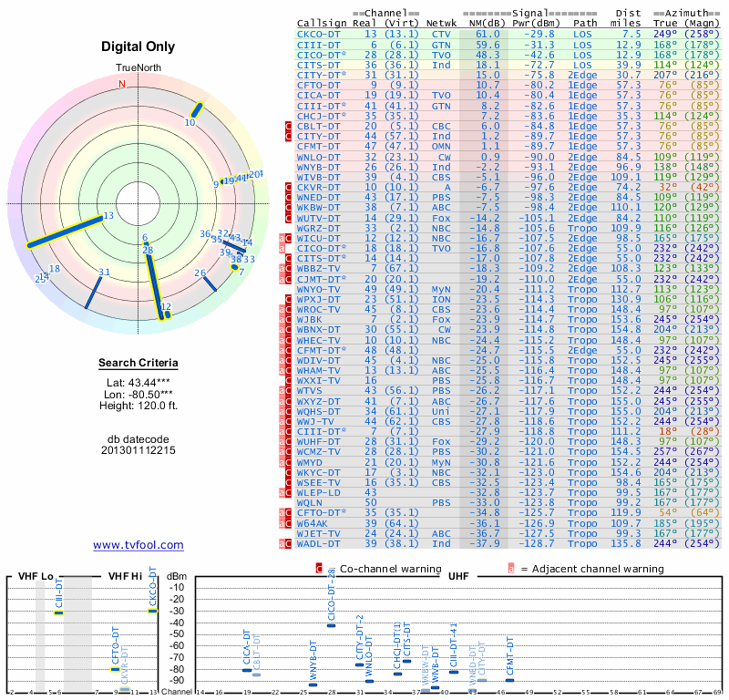
Task: Click channel 10 marker on radar plot
Action: (190, 122)
